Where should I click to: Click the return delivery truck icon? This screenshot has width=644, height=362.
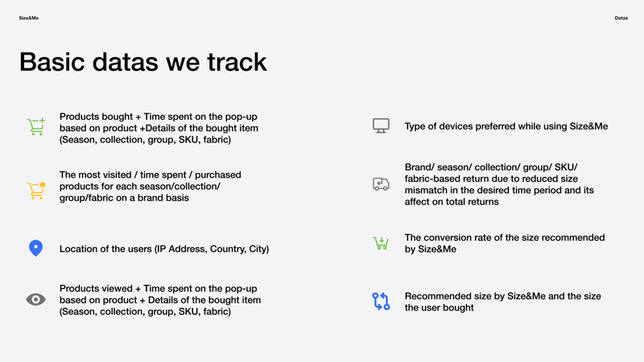coord(381,184)
